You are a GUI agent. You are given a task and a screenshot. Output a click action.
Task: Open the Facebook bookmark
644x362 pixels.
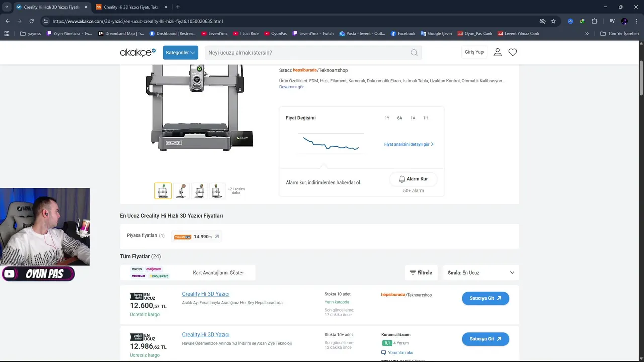point(403,34)
